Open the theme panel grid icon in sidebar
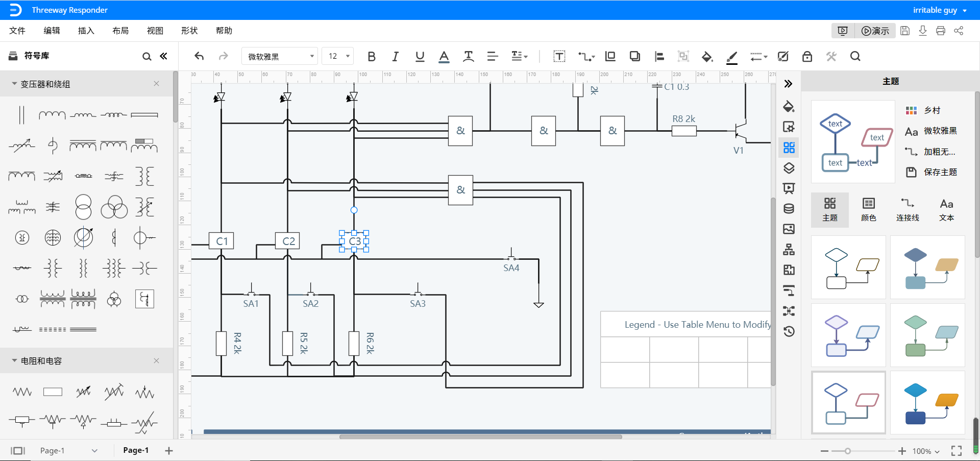Screen dimensions: 980x461 click(789, 148)
